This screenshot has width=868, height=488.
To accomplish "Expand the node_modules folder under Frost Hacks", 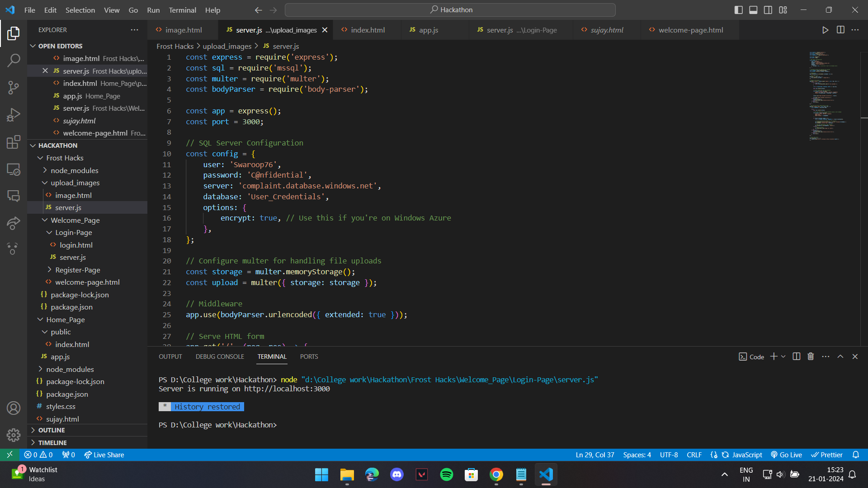I will click(x=74, y=170).
